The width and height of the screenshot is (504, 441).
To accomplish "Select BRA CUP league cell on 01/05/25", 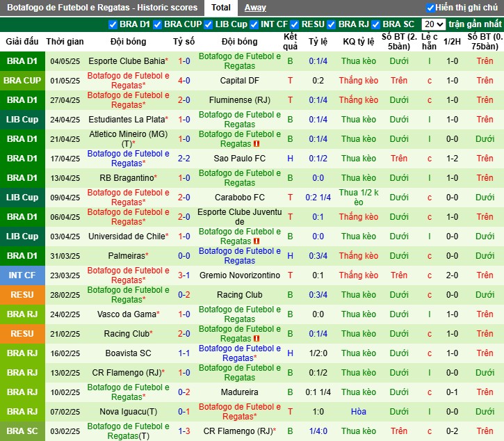I will click(x=22, y=81).
